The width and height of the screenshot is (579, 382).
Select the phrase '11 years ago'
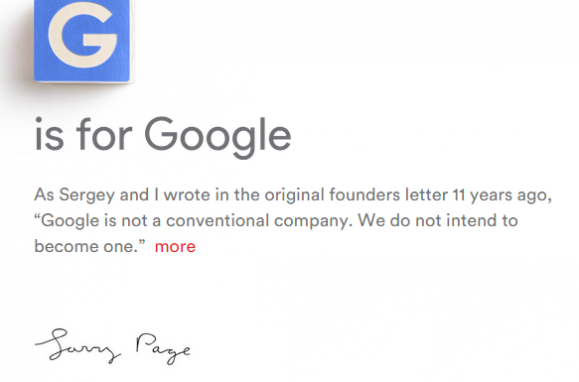500,195
